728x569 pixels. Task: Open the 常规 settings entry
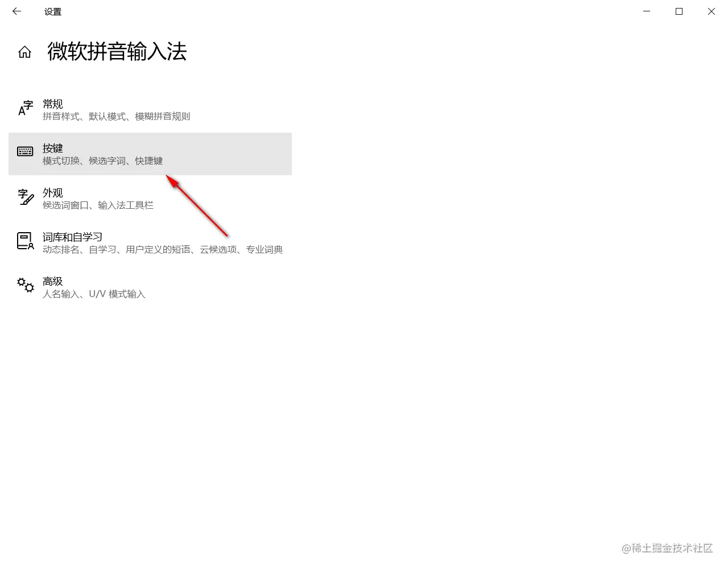150,110
